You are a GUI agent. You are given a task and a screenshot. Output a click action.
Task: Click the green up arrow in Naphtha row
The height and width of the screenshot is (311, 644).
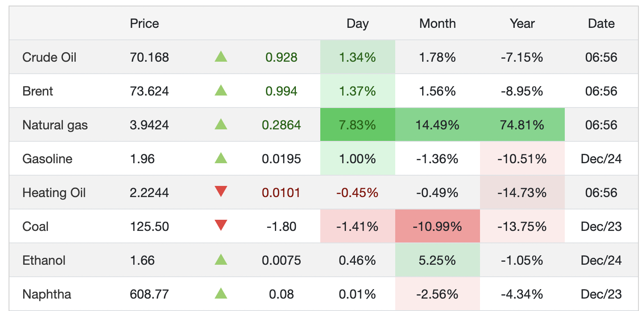221,293
